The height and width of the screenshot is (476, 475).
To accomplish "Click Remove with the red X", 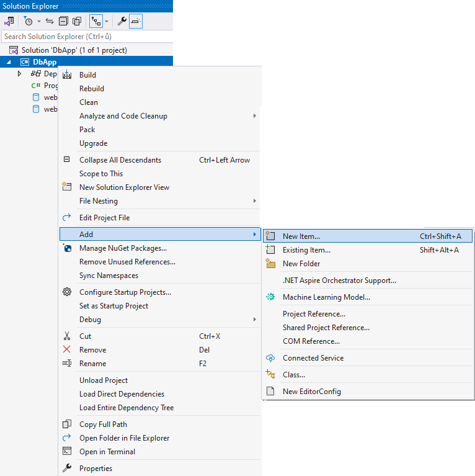I will (x=160, y=350).
